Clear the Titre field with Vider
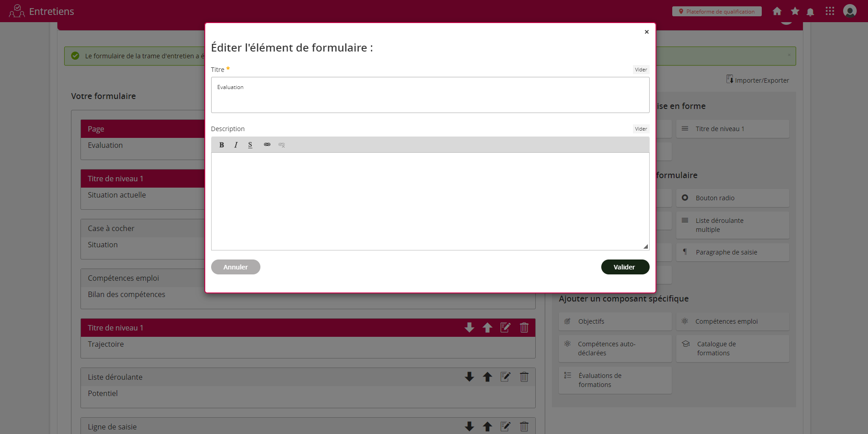 point(641,70)
